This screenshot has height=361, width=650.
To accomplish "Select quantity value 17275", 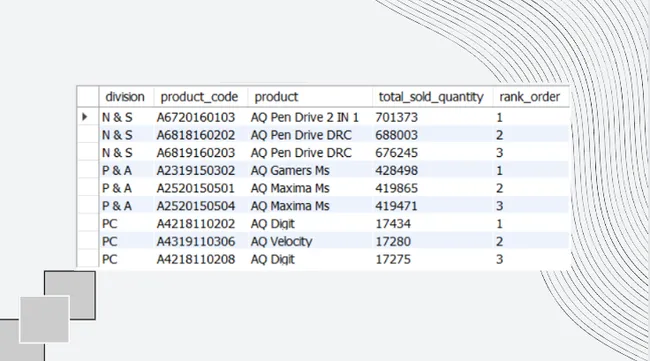I will [x=393, y=259].
